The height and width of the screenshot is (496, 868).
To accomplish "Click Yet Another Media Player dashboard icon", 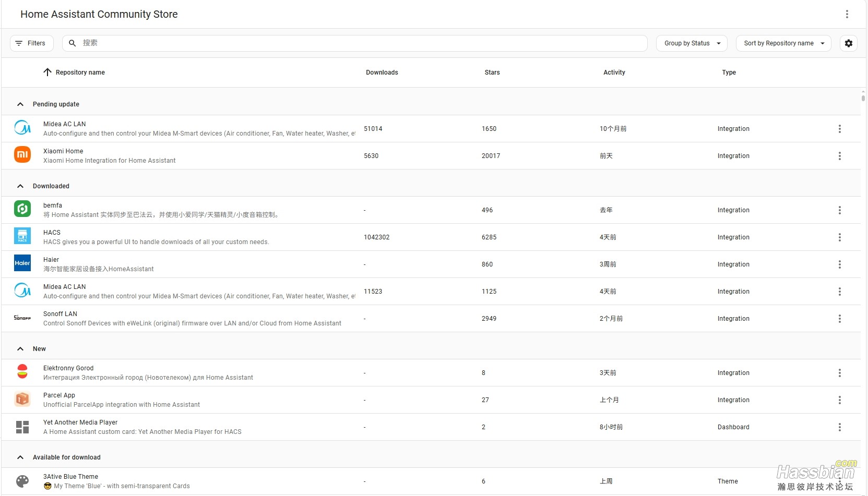I will point(22,427).
